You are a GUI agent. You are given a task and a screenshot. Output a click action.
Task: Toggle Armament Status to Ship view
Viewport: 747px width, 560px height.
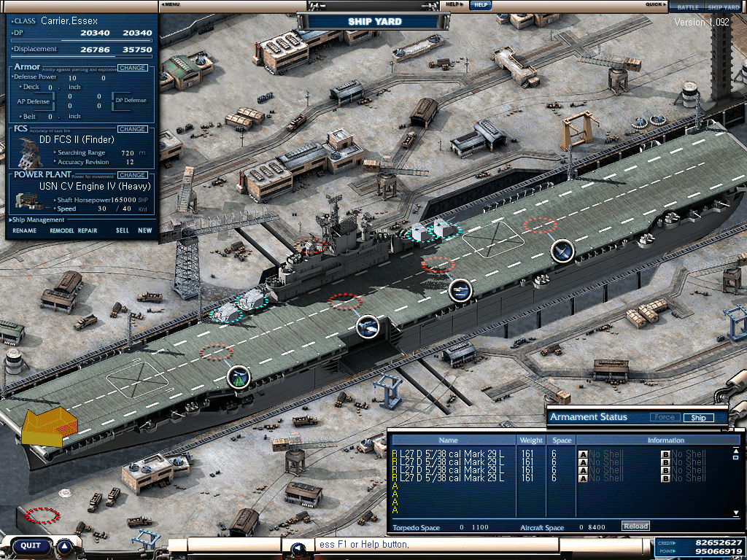698,418
